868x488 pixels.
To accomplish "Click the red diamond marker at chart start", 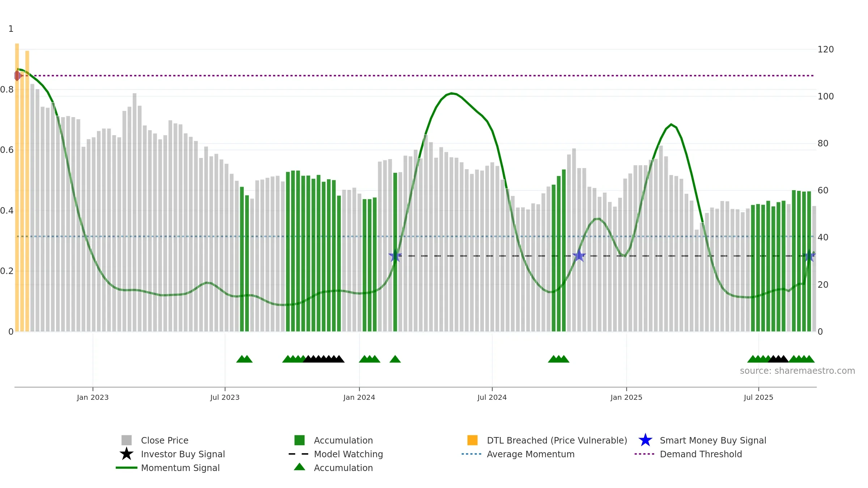I will click(17, 76).
